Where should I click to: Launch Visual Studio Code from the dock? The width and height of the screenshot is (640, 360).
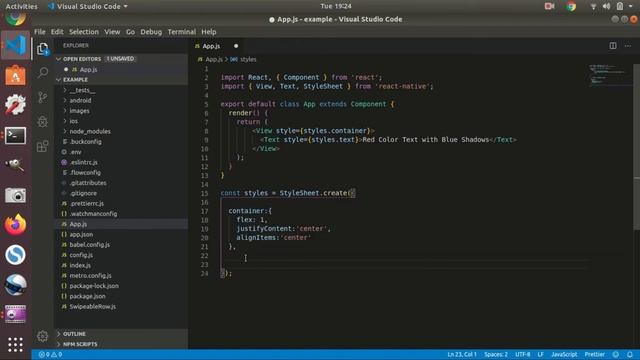tap(15, 45)
